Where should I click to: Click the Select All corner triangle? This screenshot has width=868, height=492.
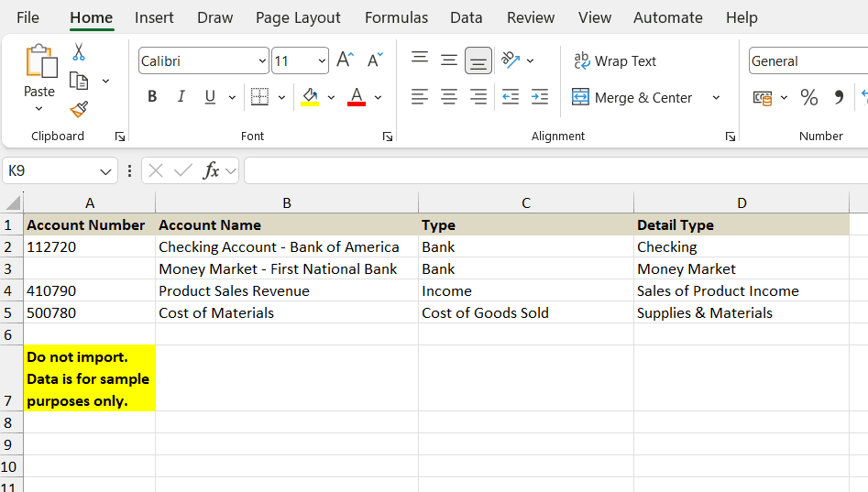click(12, 203)
